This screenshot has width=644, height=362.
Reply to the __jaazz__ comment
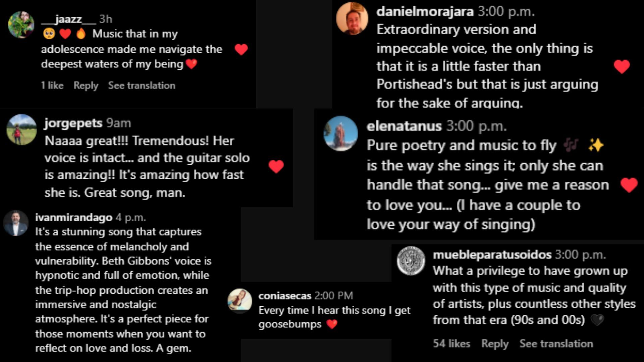[x=86, y=85]
